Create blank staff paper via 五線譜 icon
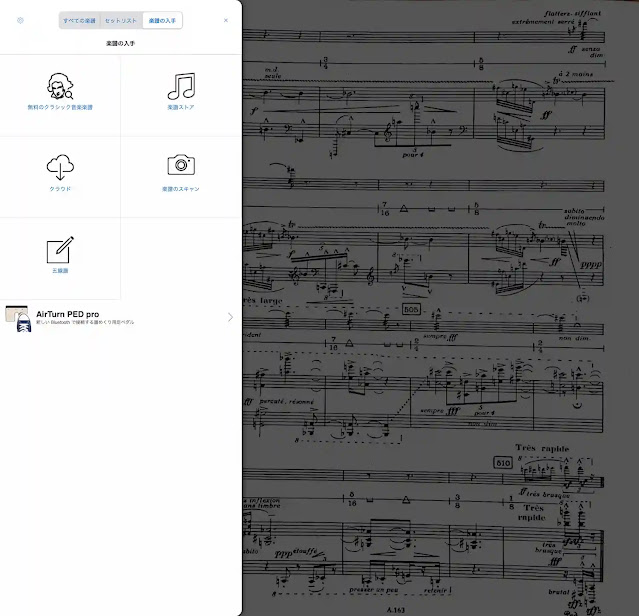 tap(60, 249)
